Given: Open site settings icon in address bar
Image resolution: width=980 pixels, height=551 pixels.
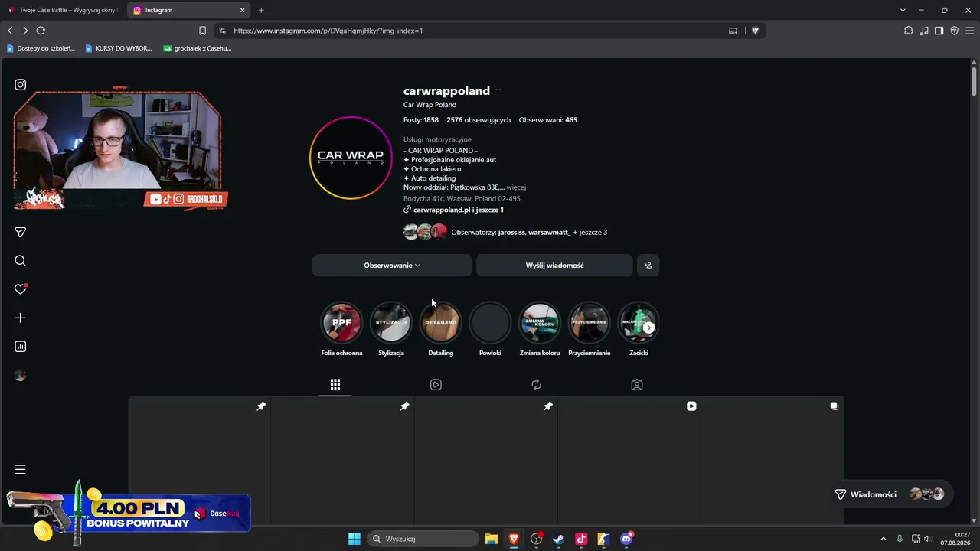Looking at the screenshot, I should coord(222,31).
